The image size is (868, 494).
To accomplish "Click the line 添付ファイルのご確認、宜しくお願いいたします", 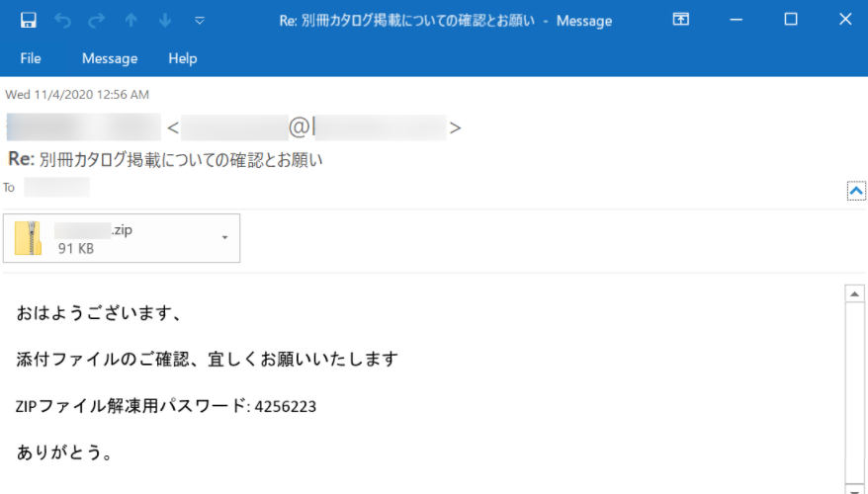I will click(207, 360).
